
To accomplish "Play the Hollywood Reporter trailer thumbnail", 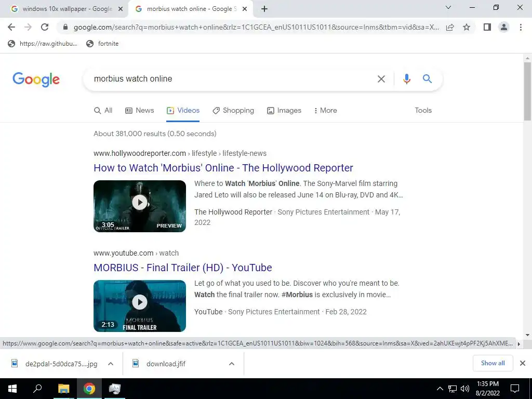I will point(140,206).
